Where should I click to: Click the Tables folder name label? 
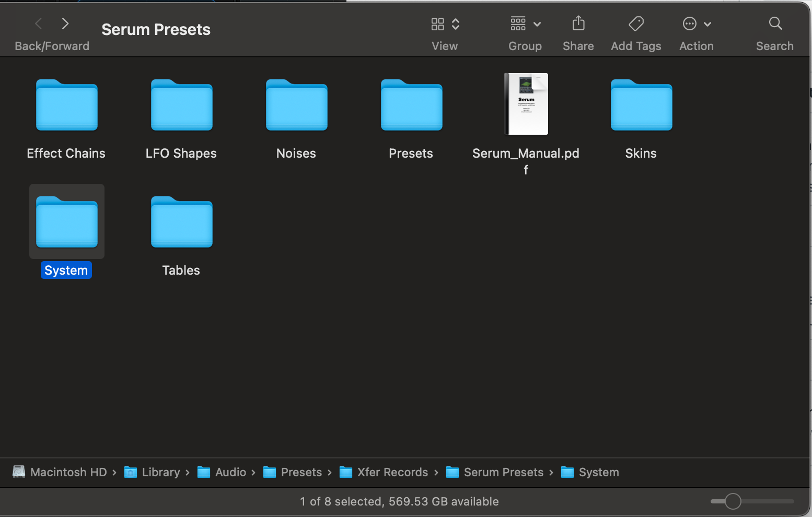point(181,270)
